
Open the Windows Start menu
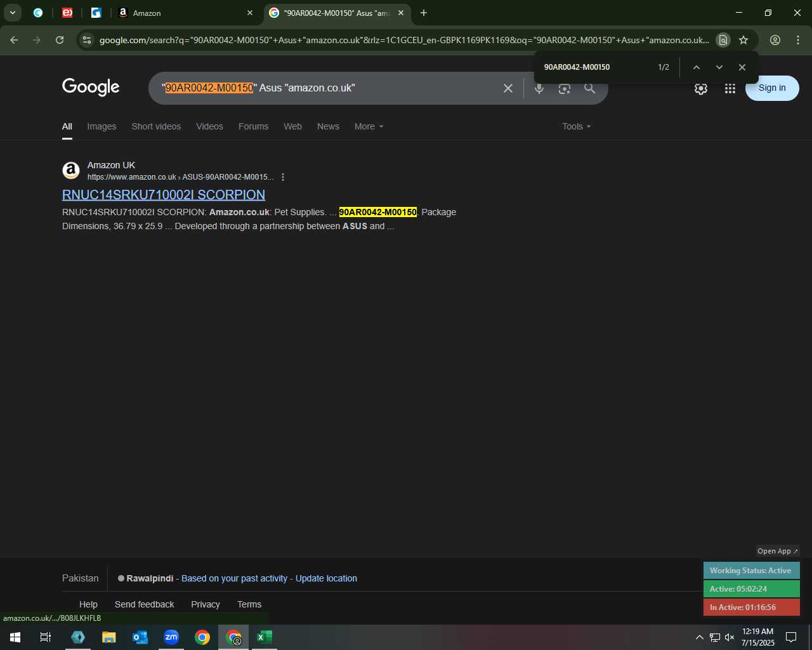point(15,637)
